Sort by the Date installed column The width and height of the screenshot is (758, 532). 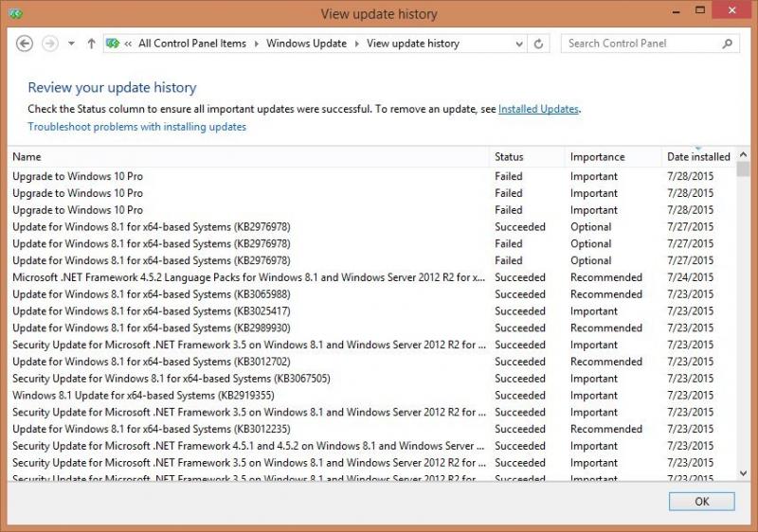coord(698,157)
